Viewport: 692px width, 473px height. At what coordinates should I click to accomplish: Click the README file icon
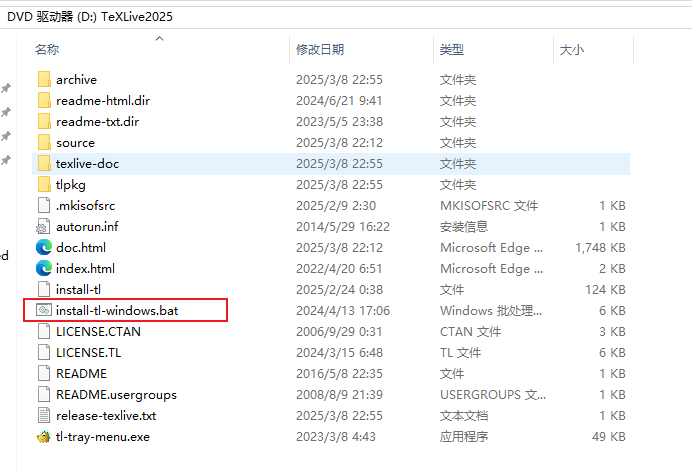pyautogui.click(x=44, y=374)
